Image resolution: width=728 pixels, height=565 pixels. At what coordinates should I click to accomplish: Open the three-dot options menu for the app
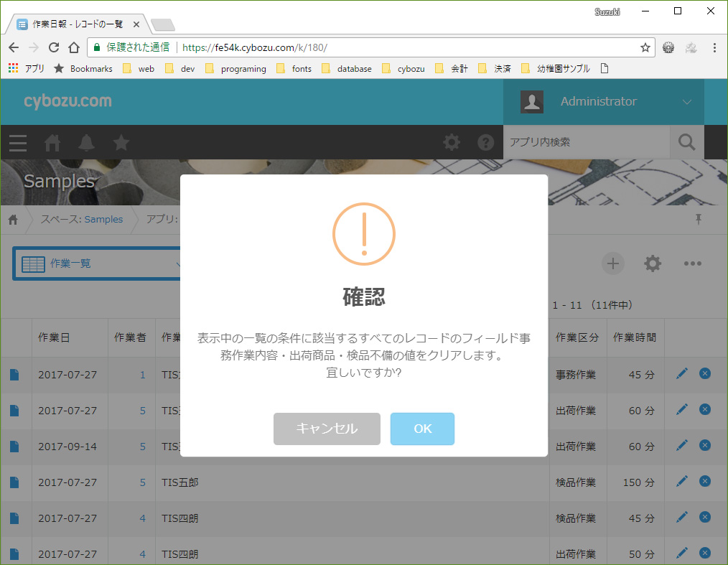(692, 263)
